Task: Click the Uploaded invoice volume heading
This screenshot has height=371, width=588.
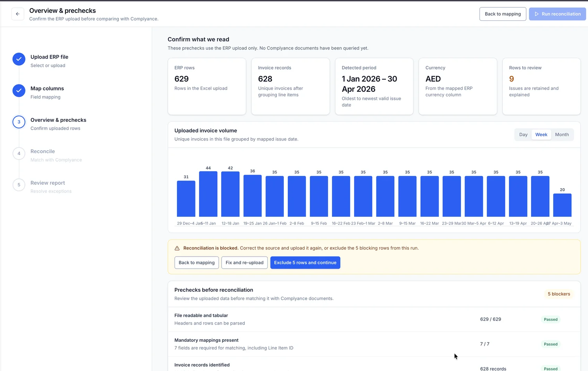Action: 206,131
